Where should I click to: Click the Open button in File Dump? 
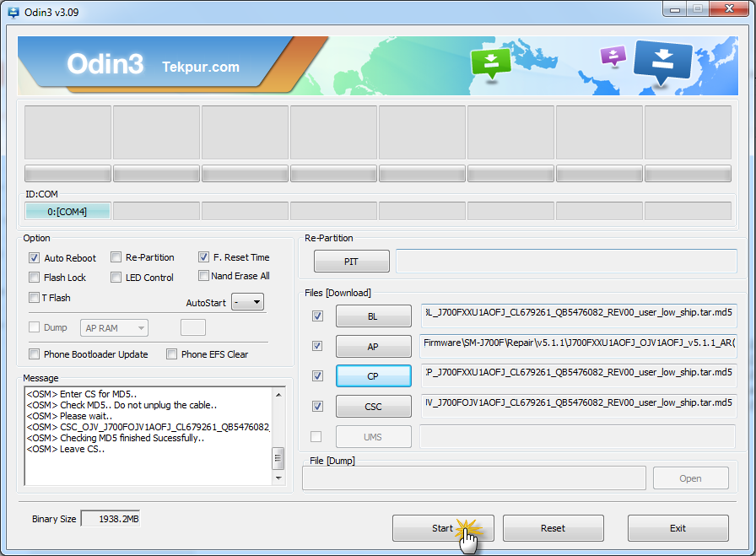690,478
